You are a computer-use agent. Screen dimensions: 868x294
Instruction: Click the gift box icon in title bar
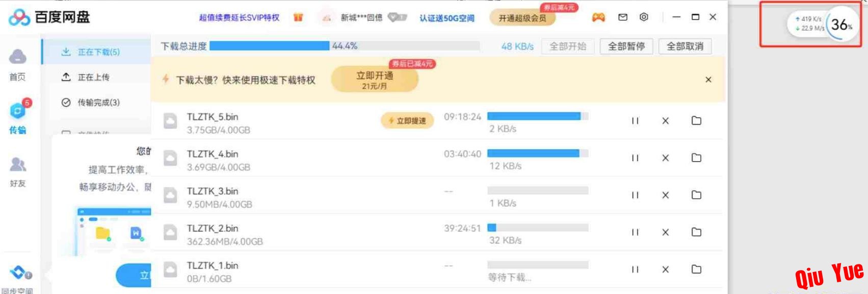click(298, 17)
